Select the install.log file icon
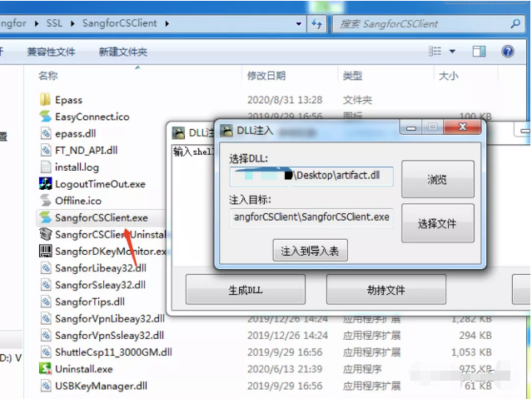 tap(46, 167)
